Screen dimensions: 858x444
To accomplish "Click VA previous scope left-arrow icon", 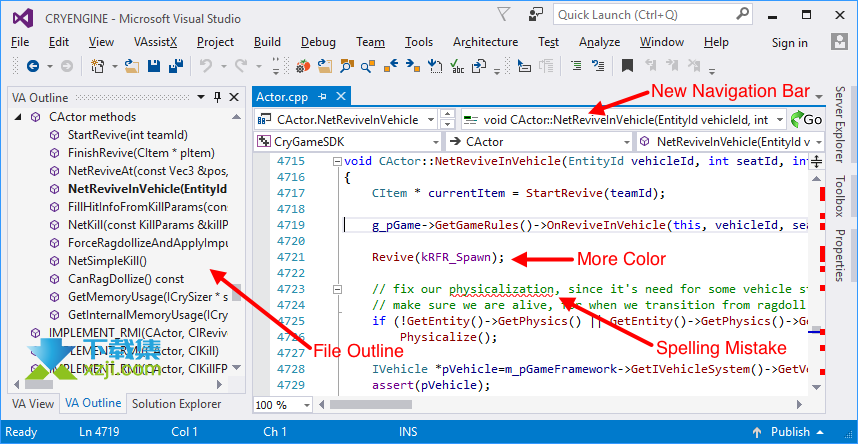I will click(391, 66).
